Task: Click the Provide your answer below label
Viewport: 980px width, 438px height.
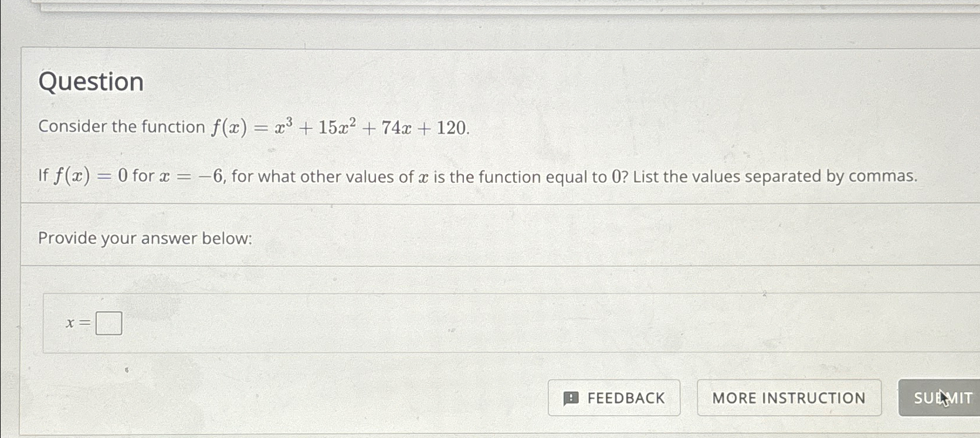Action: tap(144, 238)
